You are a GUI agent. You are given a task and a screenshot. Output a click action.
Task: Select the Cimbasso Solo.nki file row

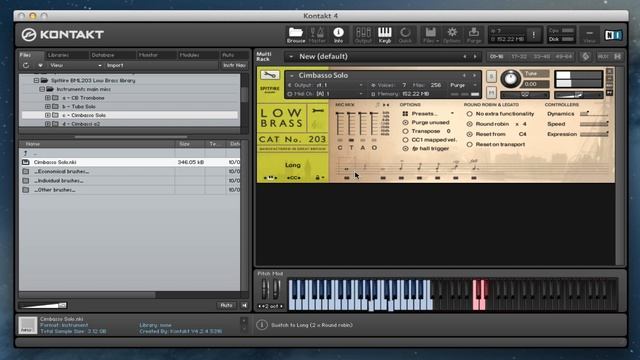click(129, 162)
